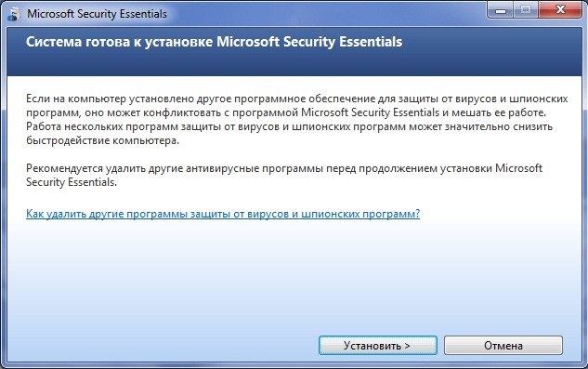
Task: Start installation with the Установить button
Action: [378, 346]
